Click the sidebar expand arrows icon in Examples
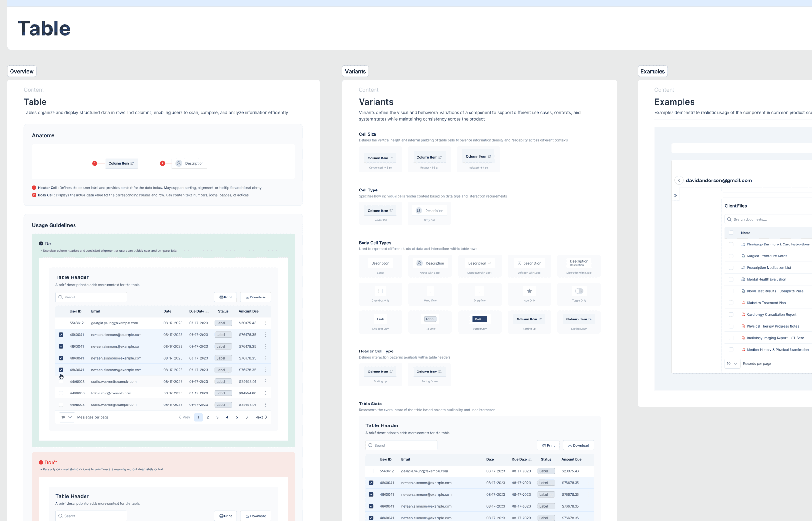 point(675,195)
